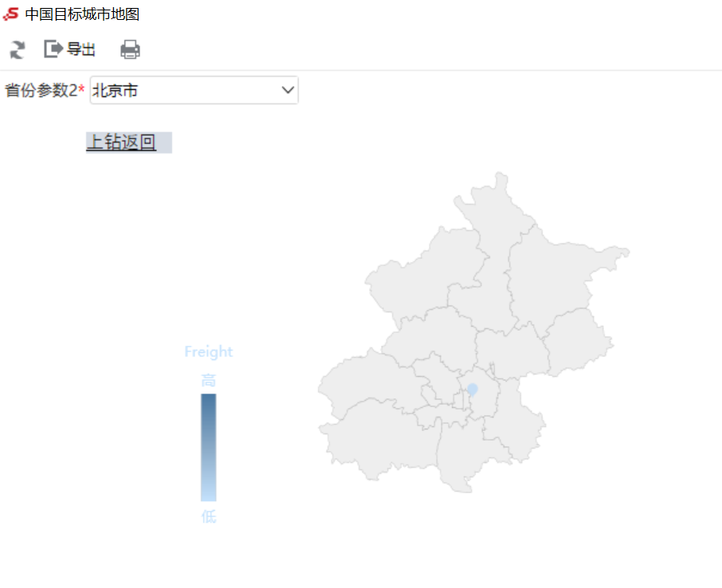Click the 省份参数2 parameter label
This screenshot has width=722, height=588.
pos(45,90)
